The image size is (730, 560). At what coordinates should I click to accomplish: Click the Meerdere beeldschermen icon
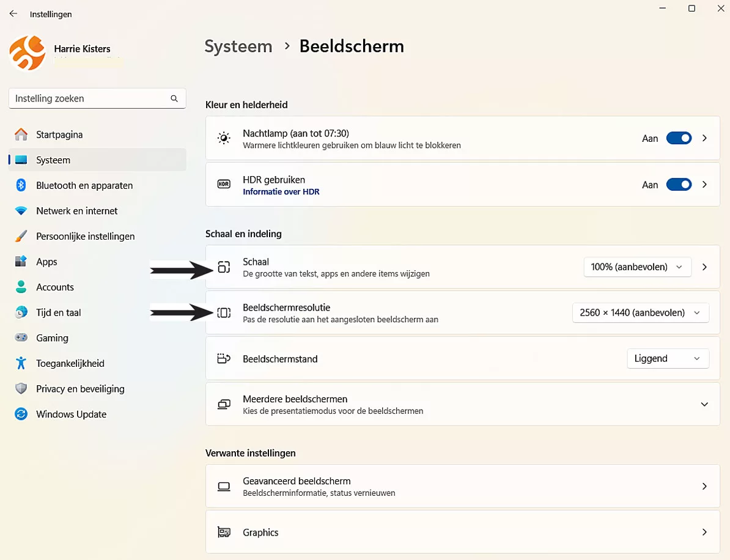point(224,405)
